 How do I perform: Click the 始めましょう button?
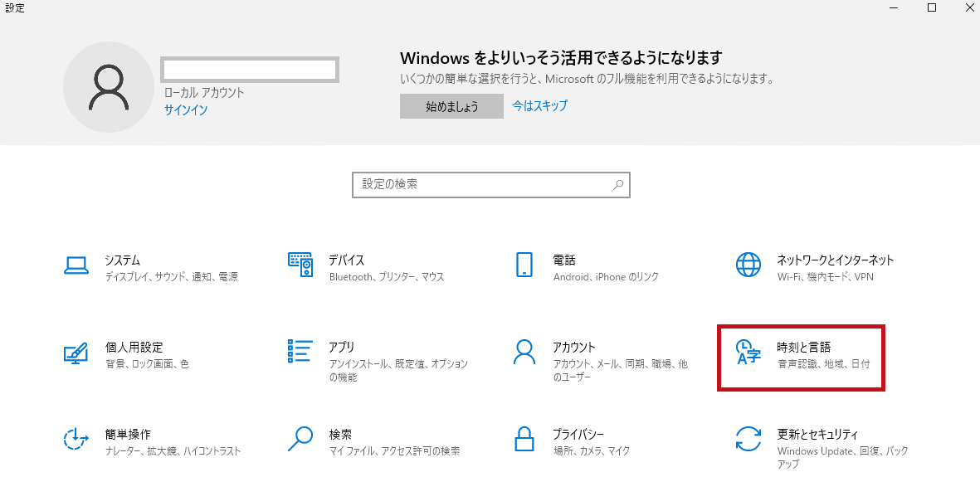452,106
